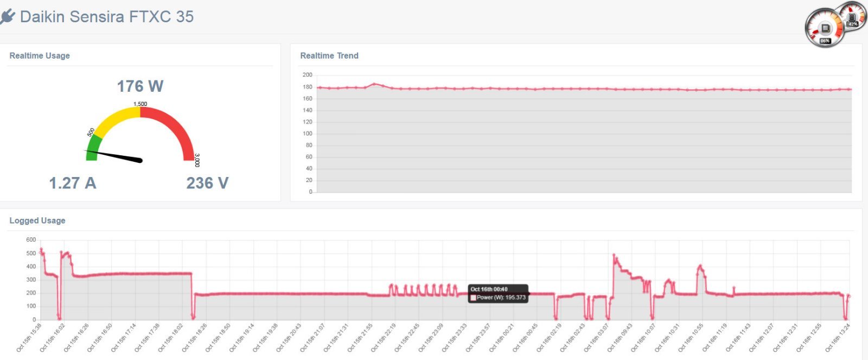Image resolution: width=868 pixels, height=360 pixels.
Task: Click the Oct 16th 10:55 axis label
Action: coord(691,338)
